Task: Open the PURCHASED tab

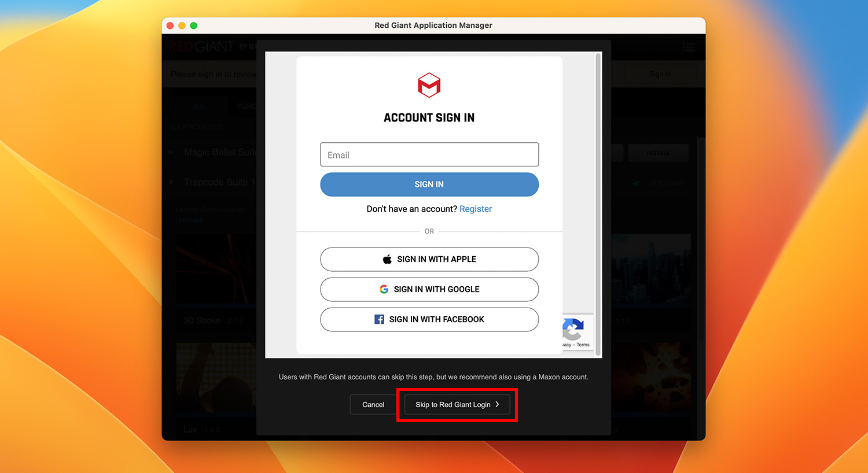Action: coord(246,106)
